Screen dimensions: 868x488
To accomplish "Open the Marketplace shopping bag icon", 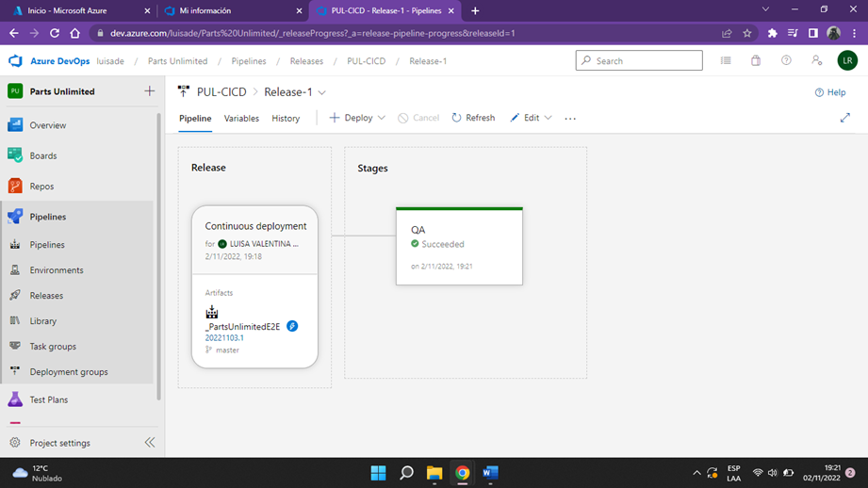I will click(756, 60).
